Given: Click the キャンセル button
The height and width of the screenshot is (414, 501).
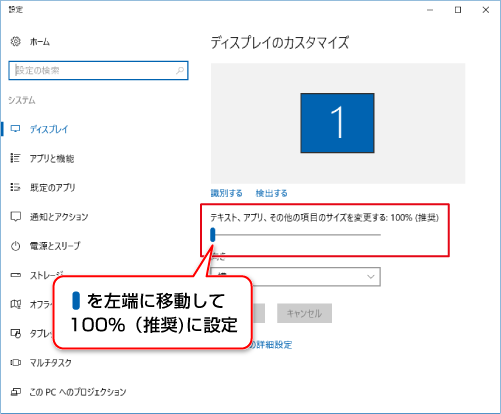Looking at the screenshot, I should (304, 313).
